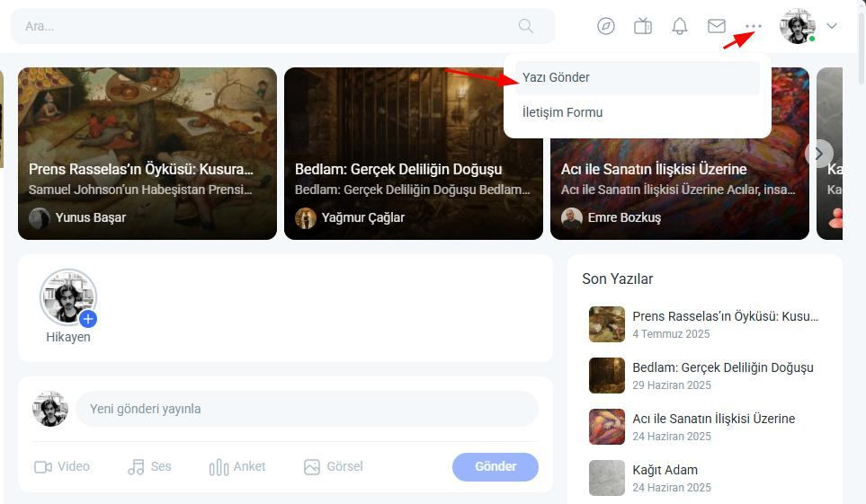Image resolution: width=866 pixels, height=504 pixels.
Task: Open the three-dots more menu
Action: [x=754, y=26]
